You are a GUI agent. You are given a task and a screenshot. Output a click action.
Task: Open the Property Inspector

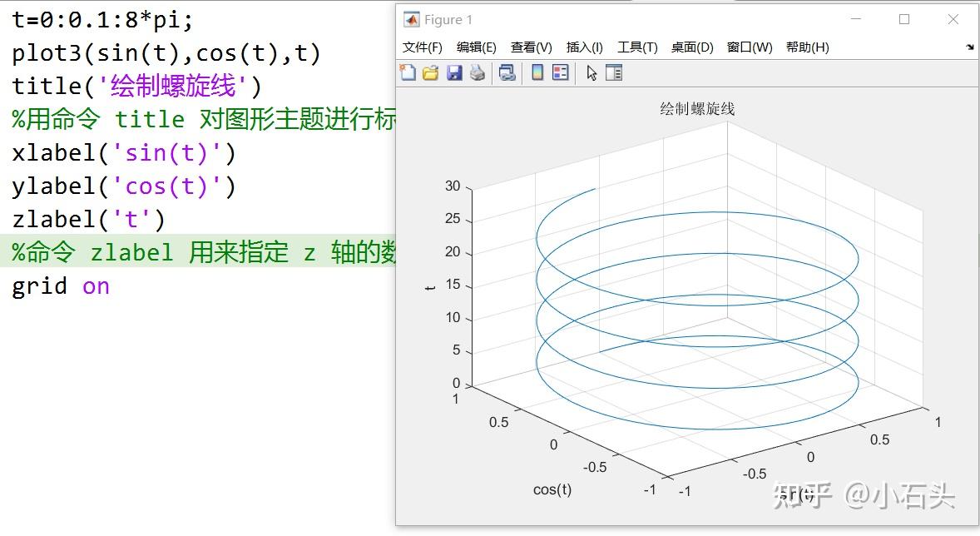coord(613,72)
